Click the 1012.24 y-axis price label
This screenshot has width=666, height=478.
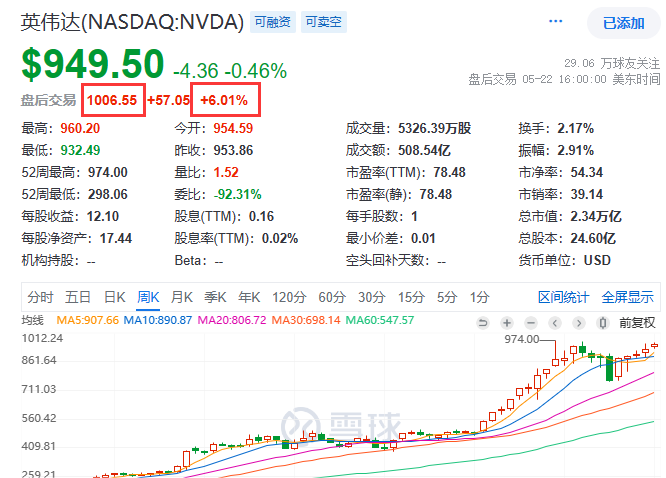point(42,338)
